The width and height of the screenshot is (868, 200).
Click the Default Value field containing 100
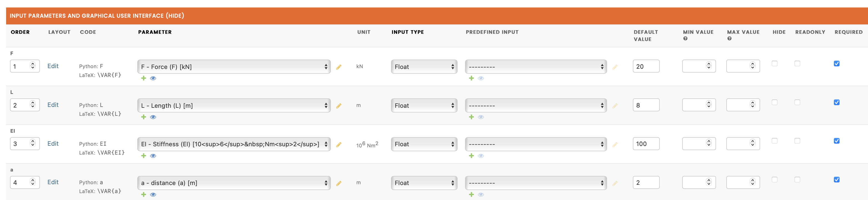click(646, 144)
